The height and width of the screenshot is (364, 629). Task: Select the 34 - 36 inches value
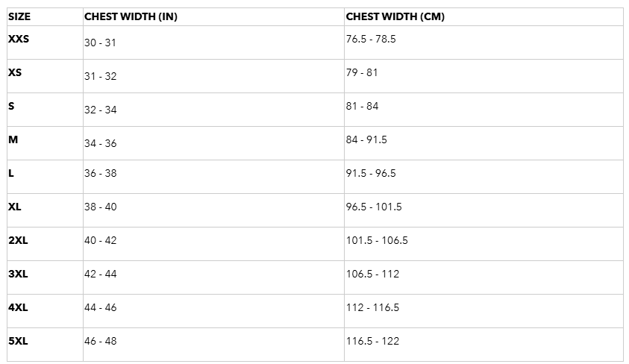coord(100,143)
